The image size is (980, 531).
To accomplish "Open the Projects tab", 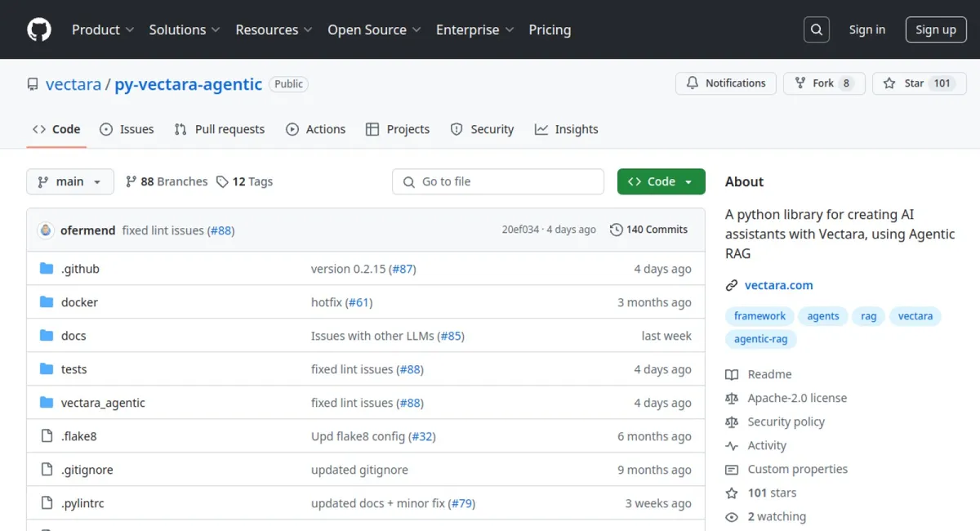I will click(x=398, y=129).
